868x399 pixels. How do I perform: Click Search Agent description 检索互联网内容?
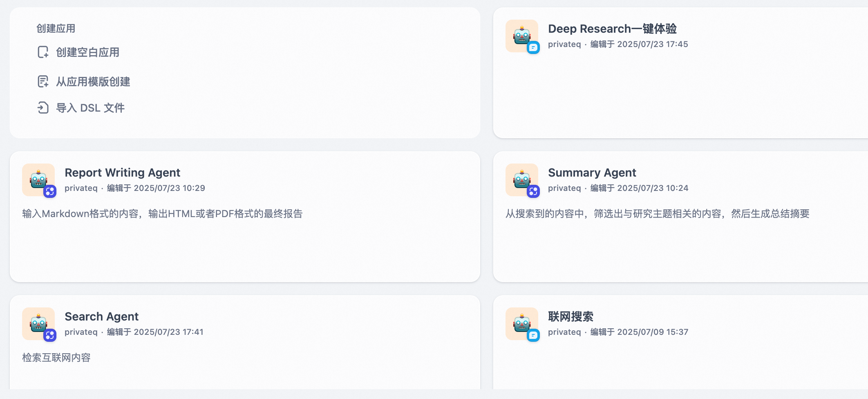click(x=56, y=358)
